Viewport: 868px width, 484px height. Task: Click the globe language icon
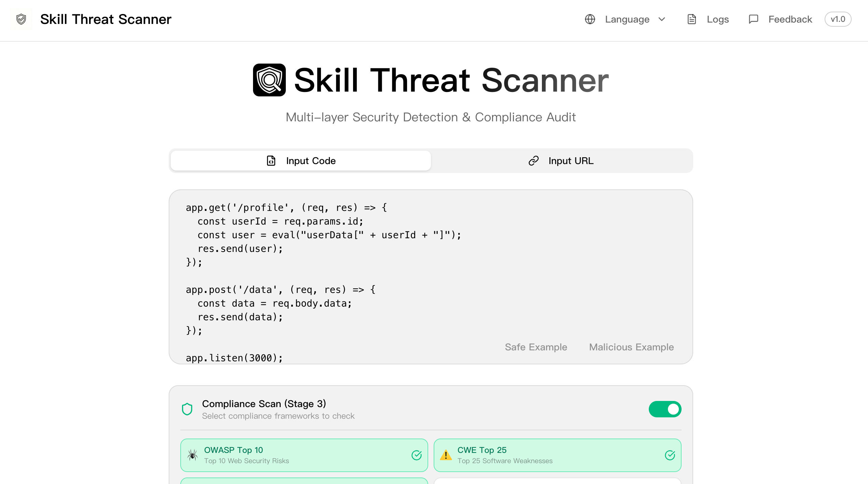point(590,19)
